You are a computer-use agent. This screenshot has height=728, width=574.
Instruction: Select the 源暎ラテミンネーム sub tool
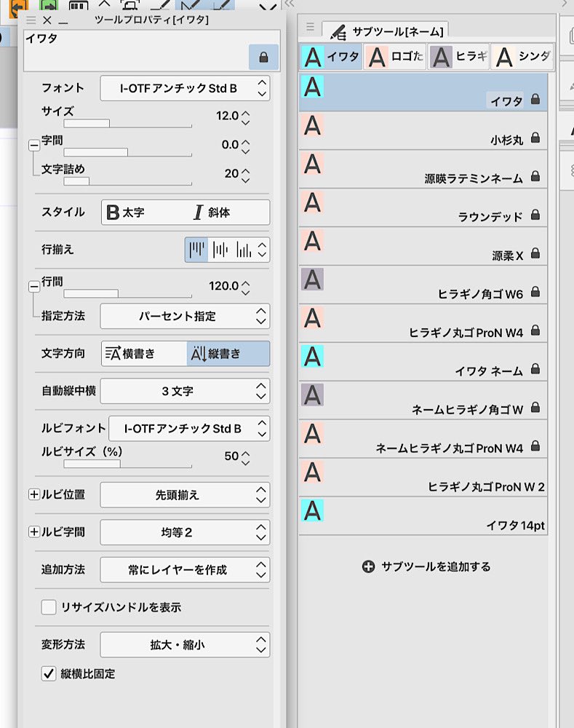423,169
